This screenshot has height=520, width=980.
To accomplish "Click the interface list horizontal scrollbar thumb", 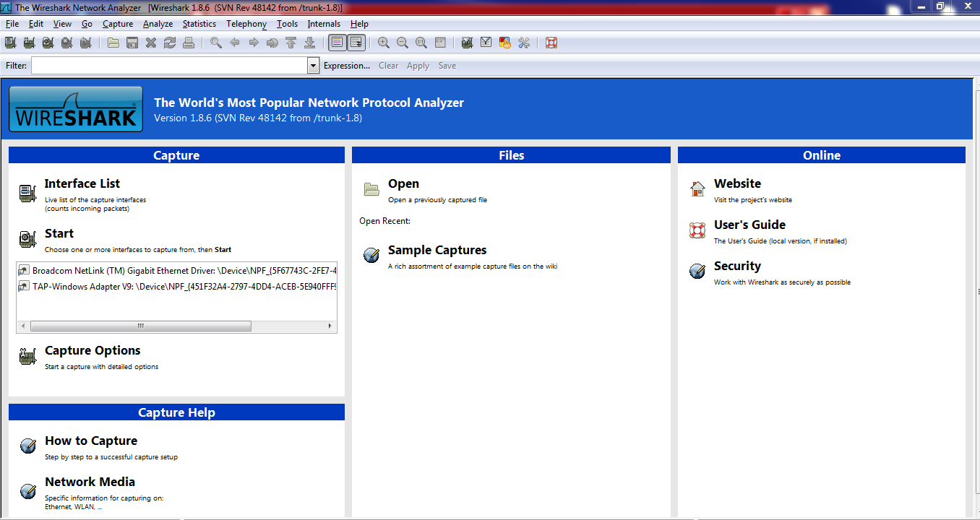I will 141,326.
